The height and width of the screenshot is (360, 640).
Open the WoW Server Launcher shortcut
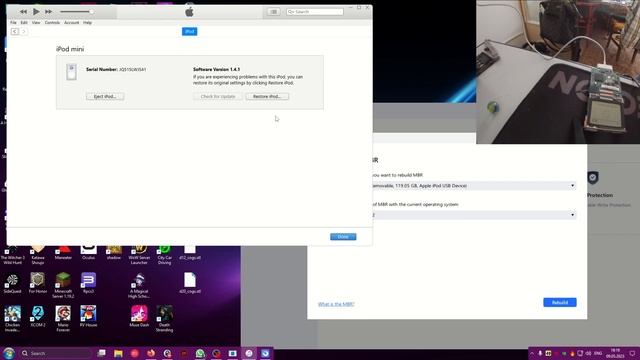tap(139, 255)
